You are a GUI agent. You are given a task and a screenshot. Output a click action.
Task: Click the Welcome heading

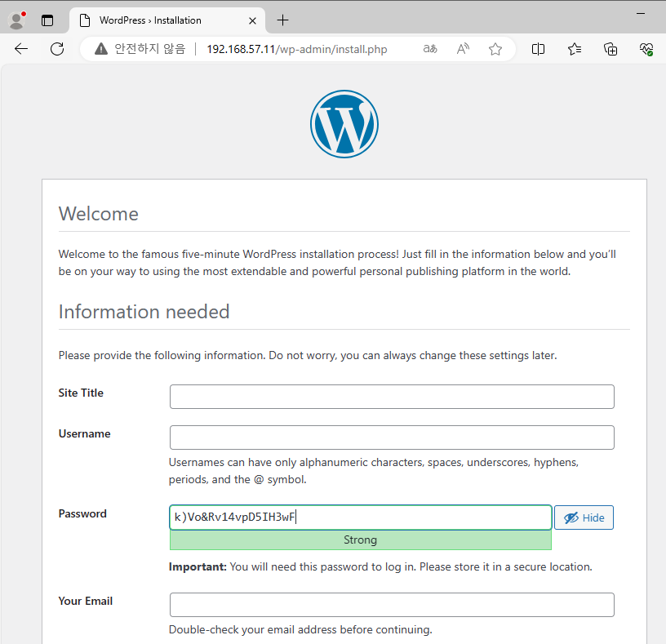pyautogui.click(x=99, y=214)
